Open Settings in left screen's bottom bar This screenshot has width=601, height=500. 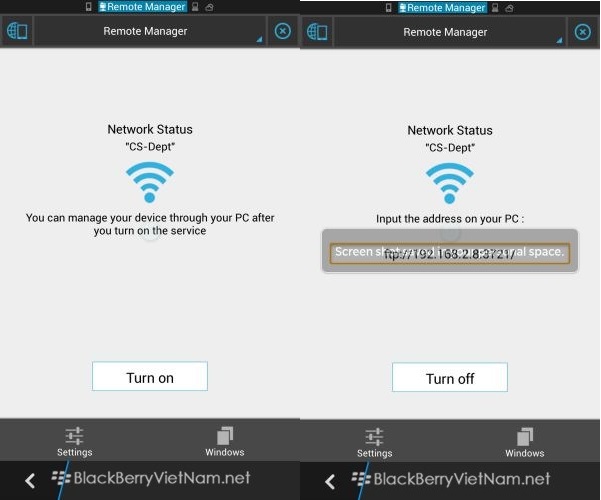pyautogui.click(x=74, y=442)
